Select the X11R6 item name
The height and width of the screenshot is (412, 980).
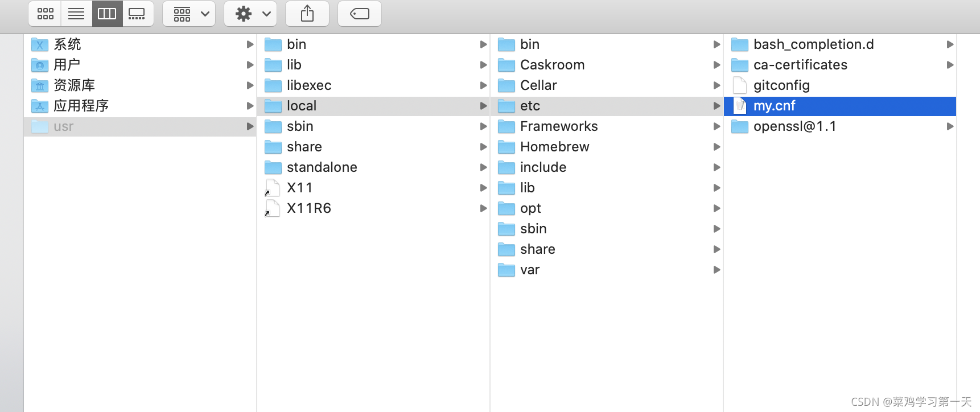(x=309, y=208)
